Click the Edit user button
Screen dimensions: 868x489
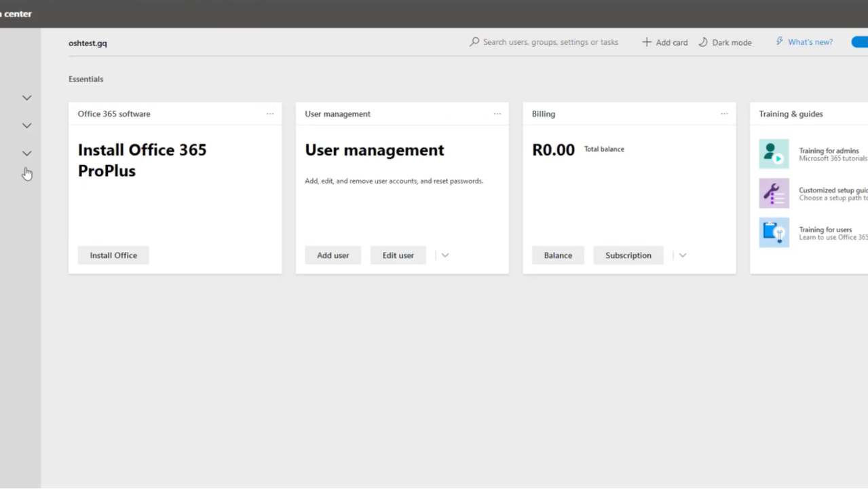point(398,255)
